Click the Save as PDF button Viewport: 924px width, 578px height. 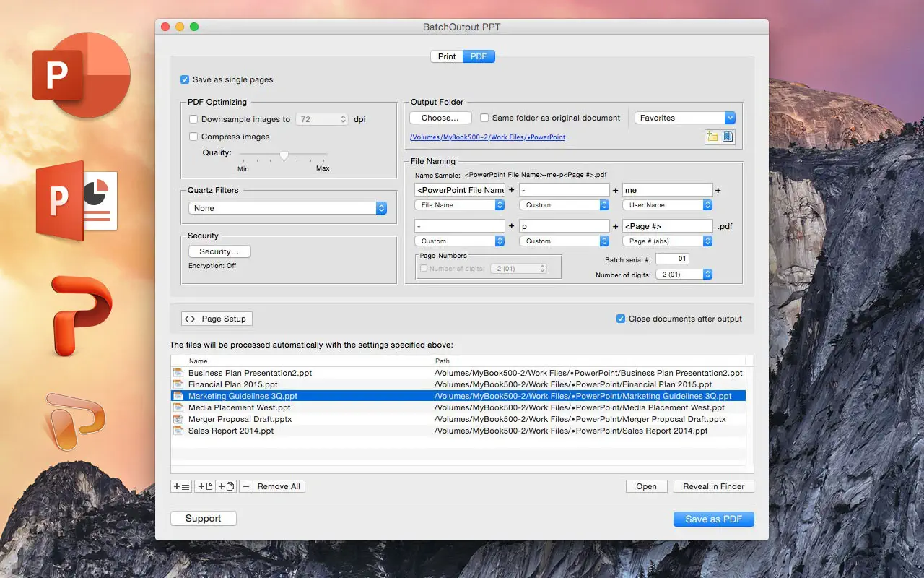[713, 519]
